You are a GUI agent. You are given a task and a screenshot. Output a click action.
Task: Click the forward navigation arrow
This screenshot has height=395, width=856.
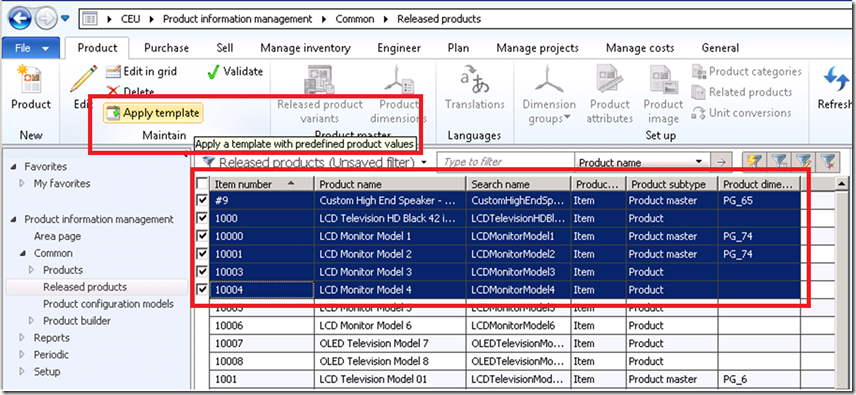tap(46, 20)
